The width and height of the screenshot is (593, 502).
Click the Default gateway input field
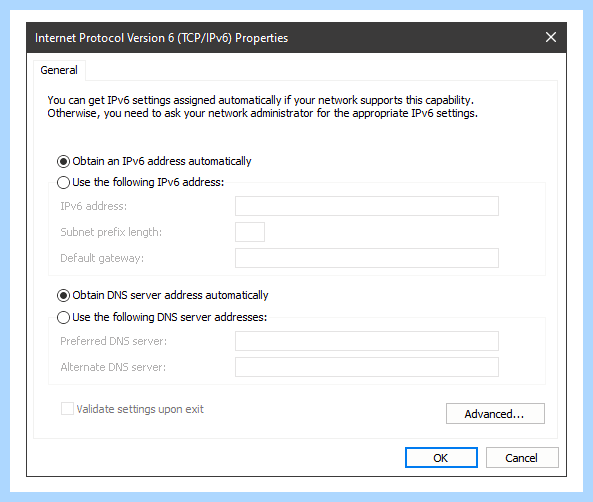click(366, 258)
